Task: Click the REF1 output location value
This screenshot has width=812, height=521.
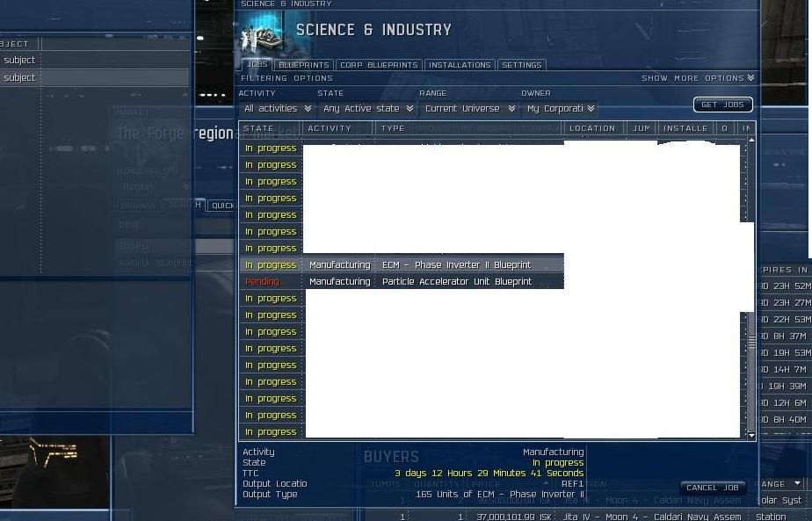Action: pos(572,484)
